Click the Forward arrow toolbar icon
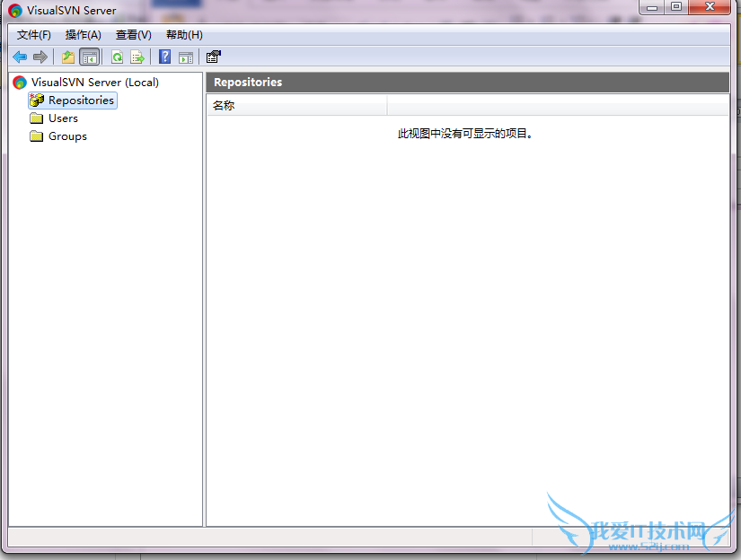Screen dimensions: 741x560 [x=40, y=57]
